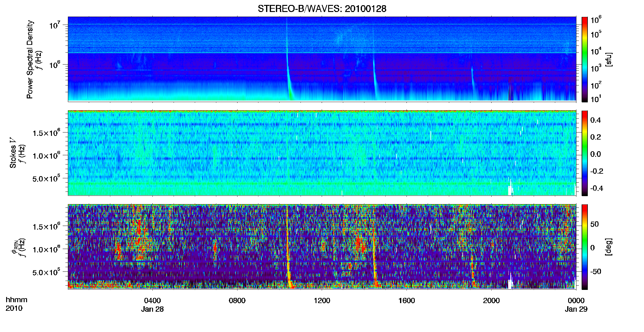The width and height of the screenshot is (644, 332).
Task: Click the Jan 29 date label
Action: point(576,309)
